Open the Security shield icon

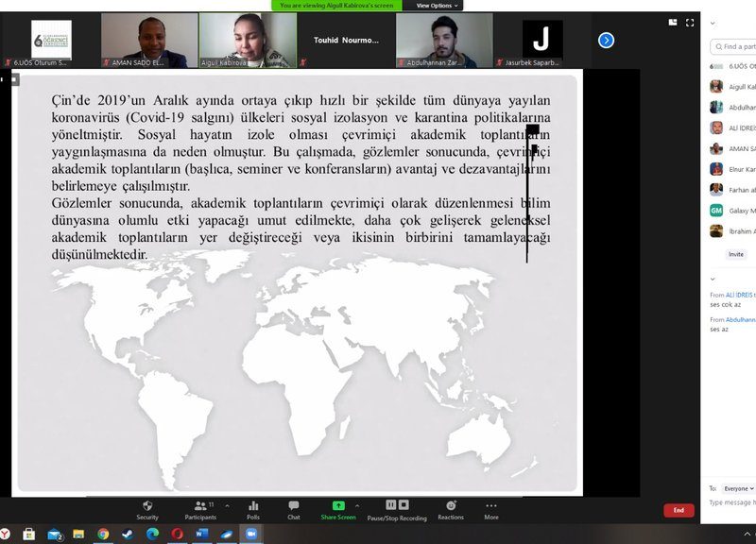click(146, 506)
